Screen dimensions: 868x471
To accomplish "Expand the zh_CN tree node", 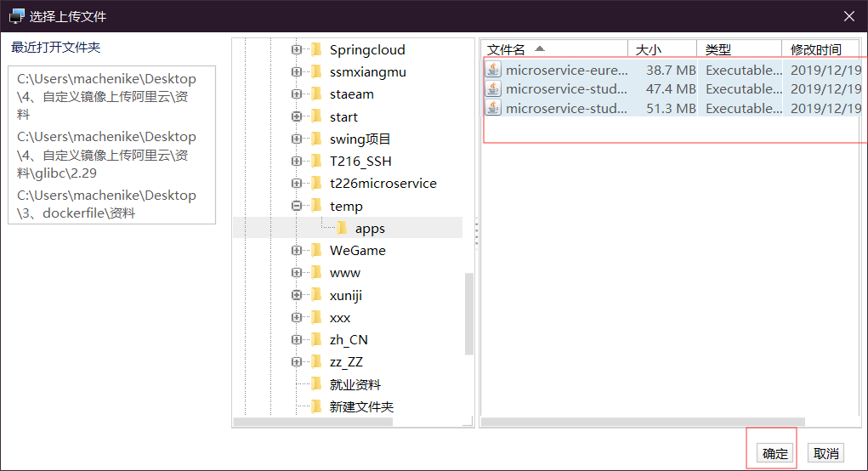I will [x=297, y=340].
